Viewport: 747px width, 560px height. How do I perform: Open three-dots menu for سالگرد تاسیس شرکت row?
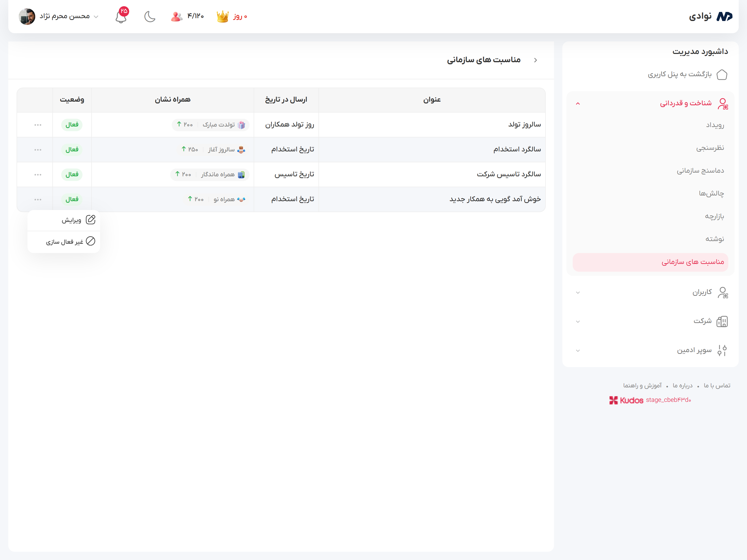(38, 174)
